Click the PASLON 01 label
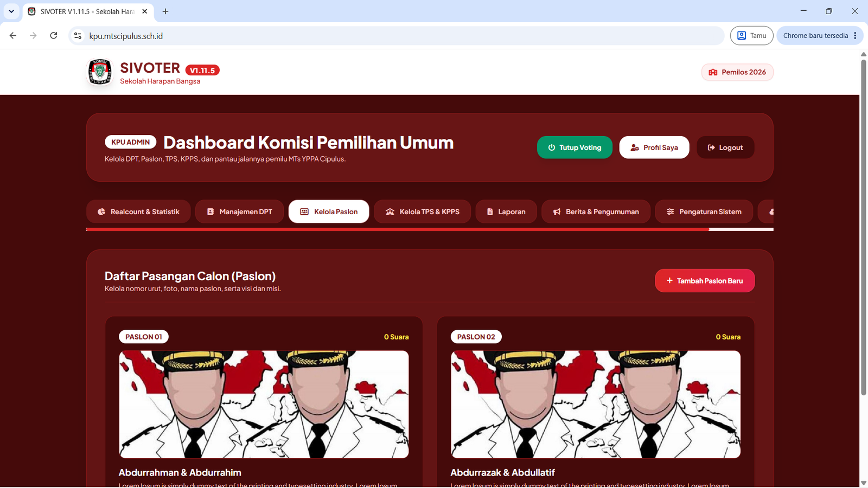This screenshot has height=488, width=868. click(x=144, y=337)
